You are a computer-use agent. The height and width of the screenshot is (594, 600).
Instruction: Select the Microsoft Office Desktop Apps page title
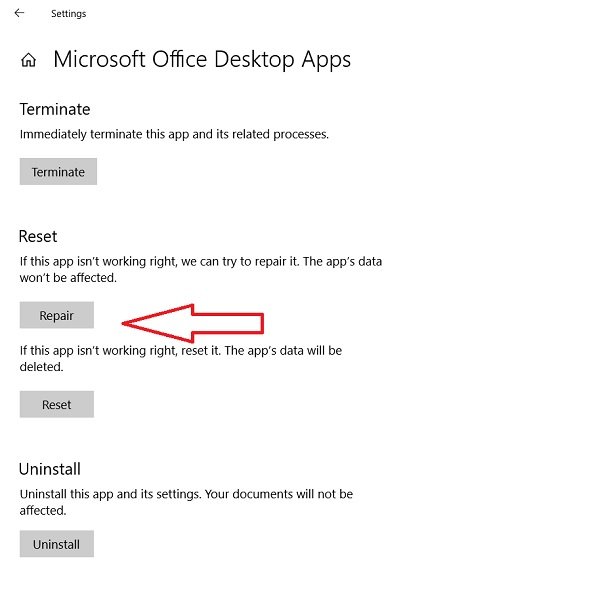(x=201, y=59)
